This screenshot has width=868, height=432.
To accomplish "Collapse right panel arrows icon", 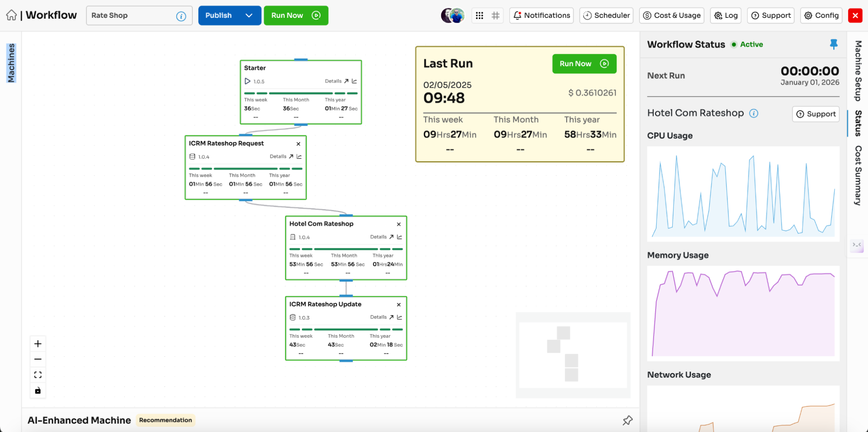I will (856, 245).
